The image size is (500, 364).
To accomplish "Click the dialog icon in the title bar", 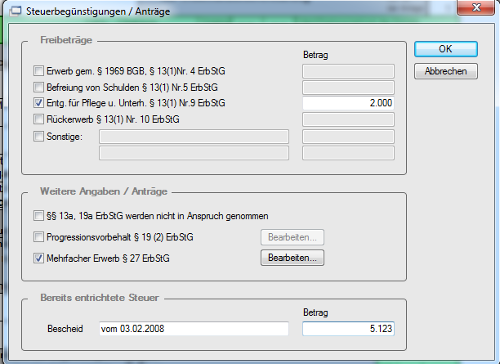I will point(15,12).
